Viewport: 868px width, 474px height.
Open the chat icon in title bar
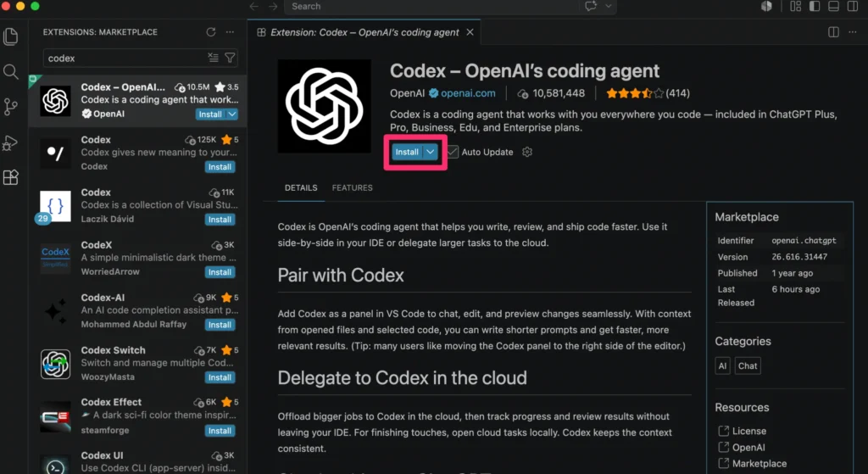(x=591, y=6)
